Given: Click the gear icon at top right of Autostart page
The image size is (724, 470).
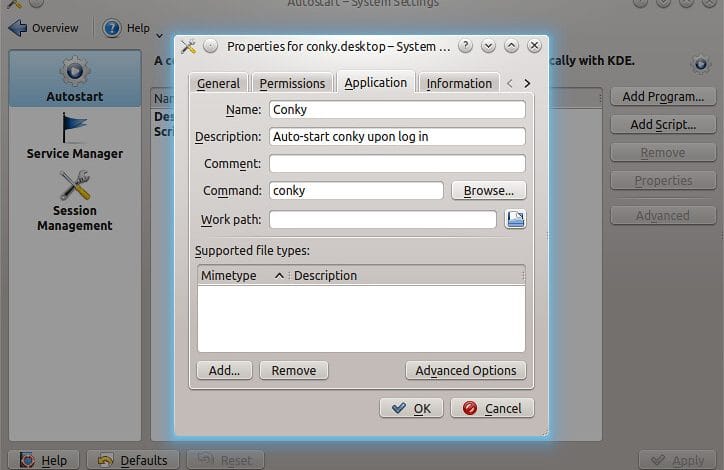Looking at the screenshot, I should (x=700, y=64).
